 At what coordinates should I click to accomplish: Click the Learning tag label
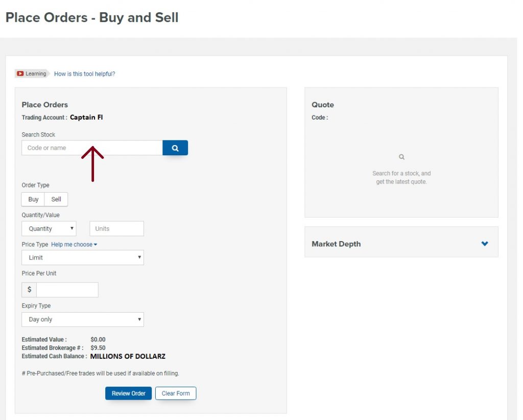point(36,74)
